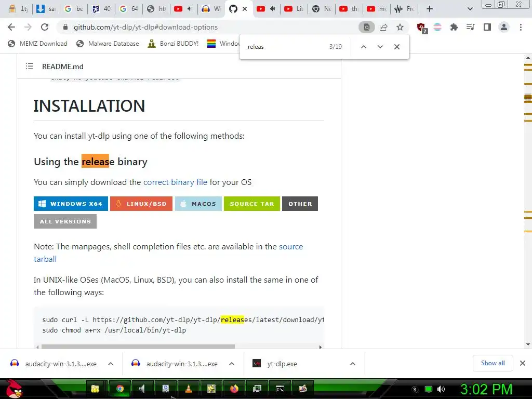Click the code block horizontal scrollbar
Screen dimensions: 532x399
(x=138, y=347)
